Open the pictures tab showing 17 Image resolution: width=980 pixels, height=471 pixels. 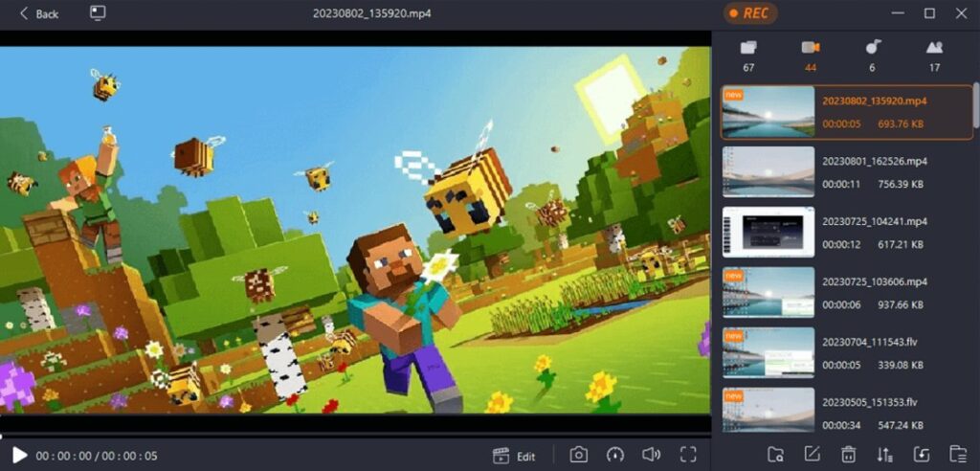click(934, 55)
